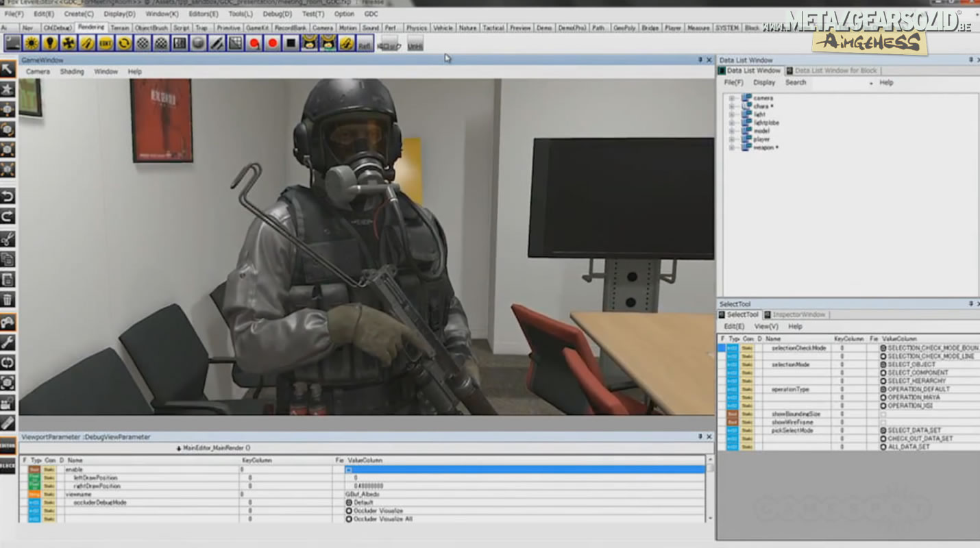This screenshot has height=548, width=980.
Task: Click the redo arrow in left sidebar
Action: [x=8, y=217]
